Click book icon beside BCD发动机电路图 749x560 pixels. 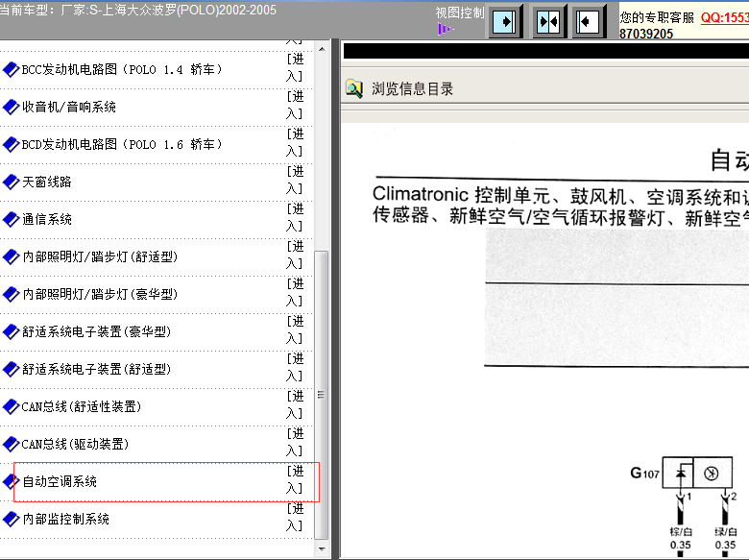point(11,144)
